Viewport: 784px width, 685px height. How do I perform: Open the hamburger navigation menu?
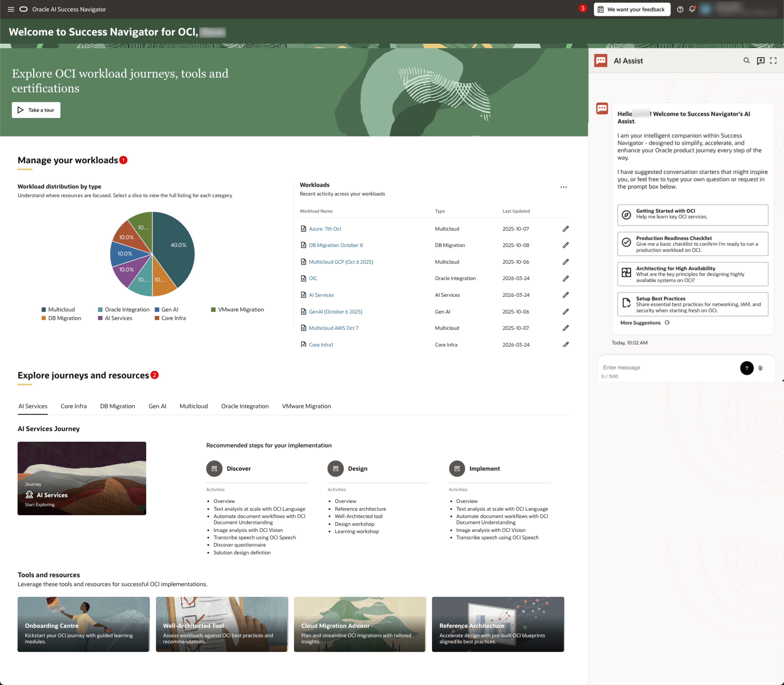11,9
